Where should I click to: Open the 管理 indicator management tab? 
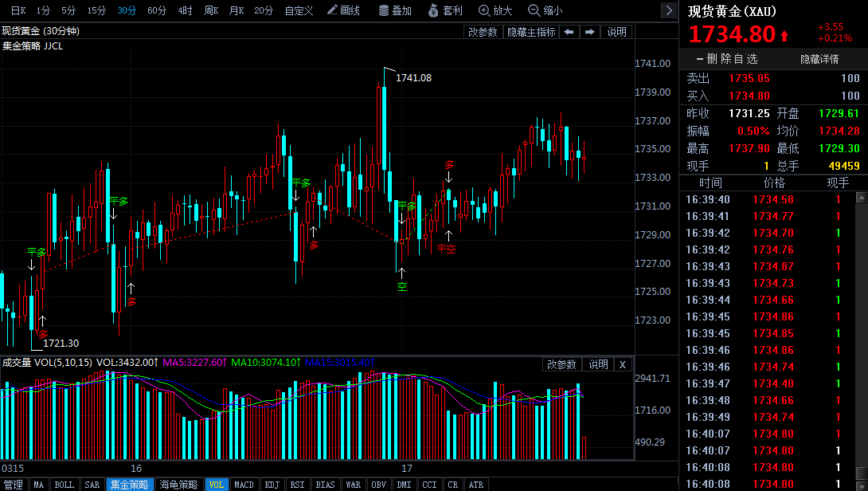[x=14, y=485]
